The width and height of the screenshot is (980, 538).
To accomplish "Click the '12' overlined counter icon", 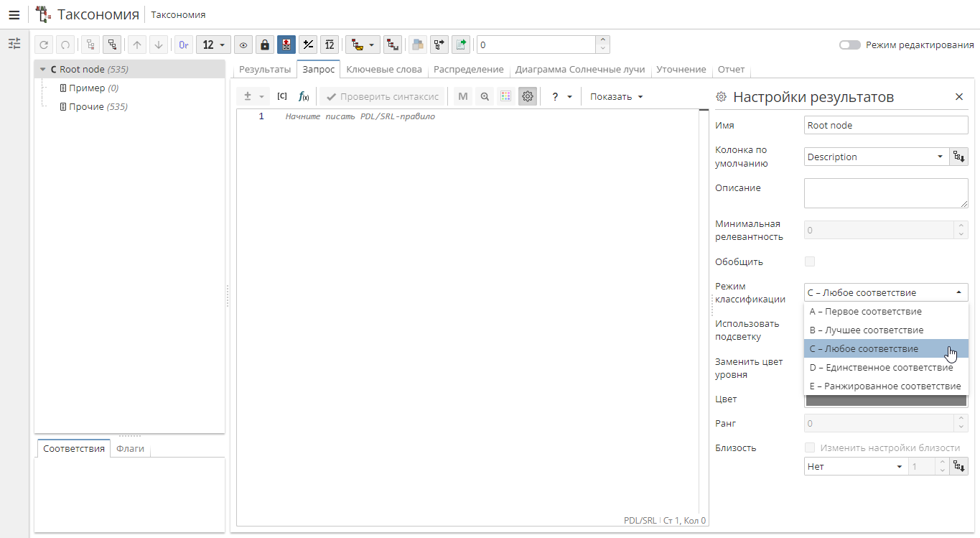I will pyautogui.click(x=330, y=45).
